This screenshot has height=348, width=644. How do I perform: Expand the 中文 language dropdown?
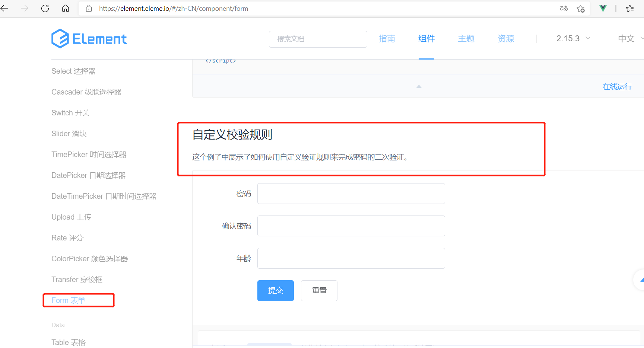pyautogui.click(x=630, y=39)
